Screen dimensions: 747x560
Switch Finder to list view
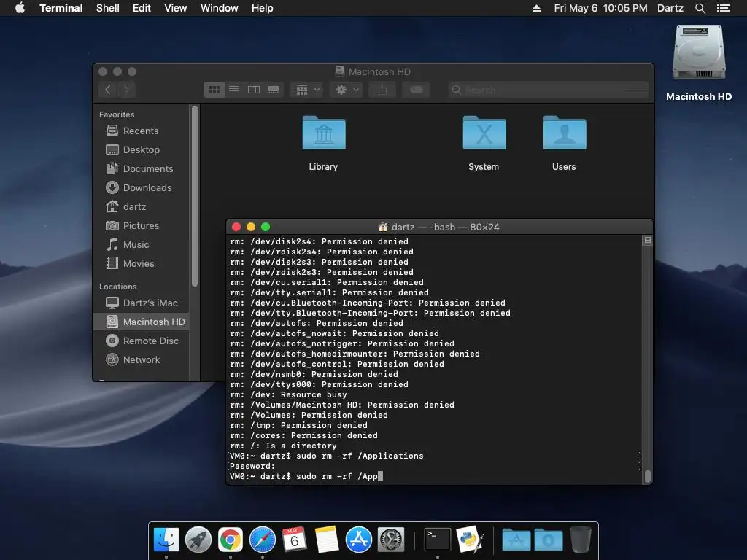tap(234, 90)
